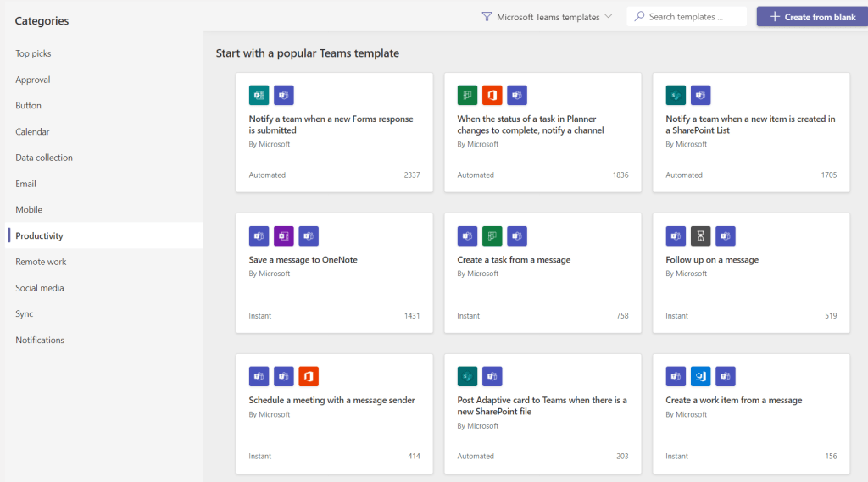Viewport: 868px width, 482px height.
Task: Open the Approval category
Action: (33, 80)
